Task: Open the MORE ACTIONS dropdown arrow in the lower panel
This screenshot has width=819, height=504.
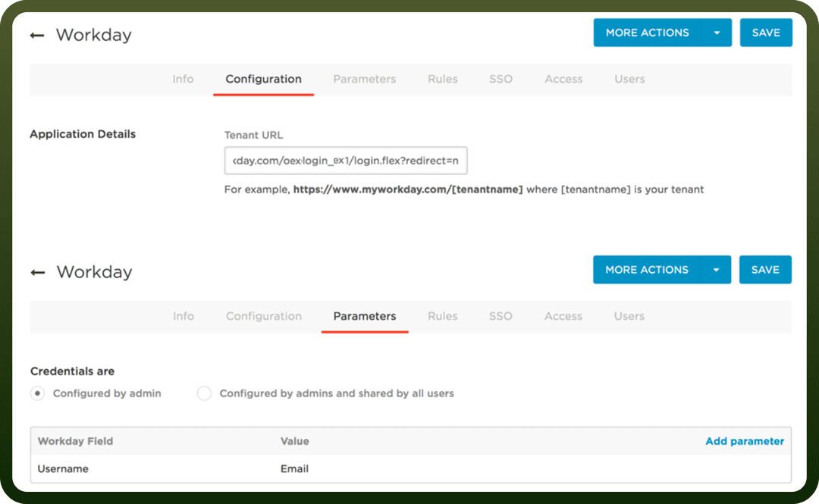Action: tap(716, 270)
